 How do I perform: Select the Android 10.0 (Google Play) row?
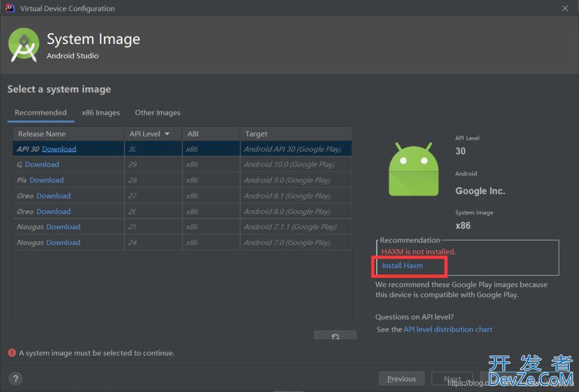(x=182, y=164)
